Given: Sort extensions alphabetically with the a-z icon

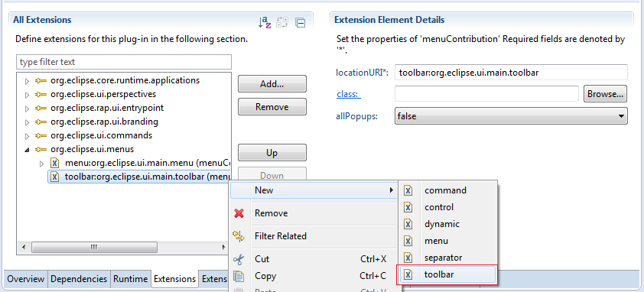Looking at the screenshot, I should click(265, 22).
